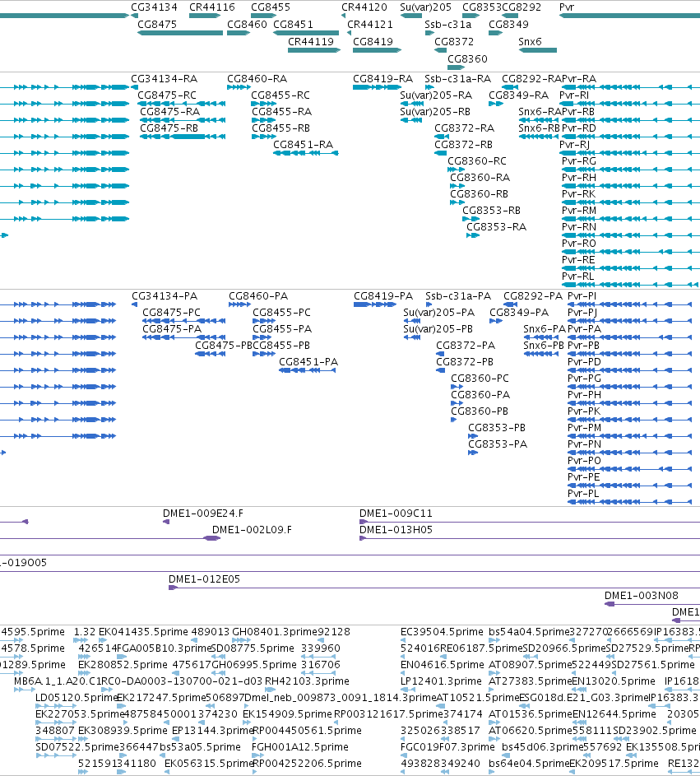The image size is (700, 776).
Task: Click the DME1-009E24.F clone label
Action: pyautogui.click(x=203, y=513)
